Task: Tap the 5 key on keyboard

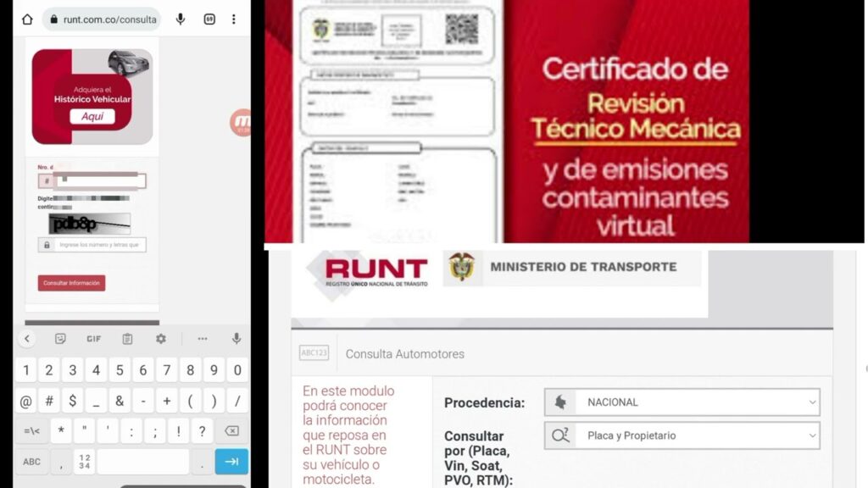Action: coord(120,370)
